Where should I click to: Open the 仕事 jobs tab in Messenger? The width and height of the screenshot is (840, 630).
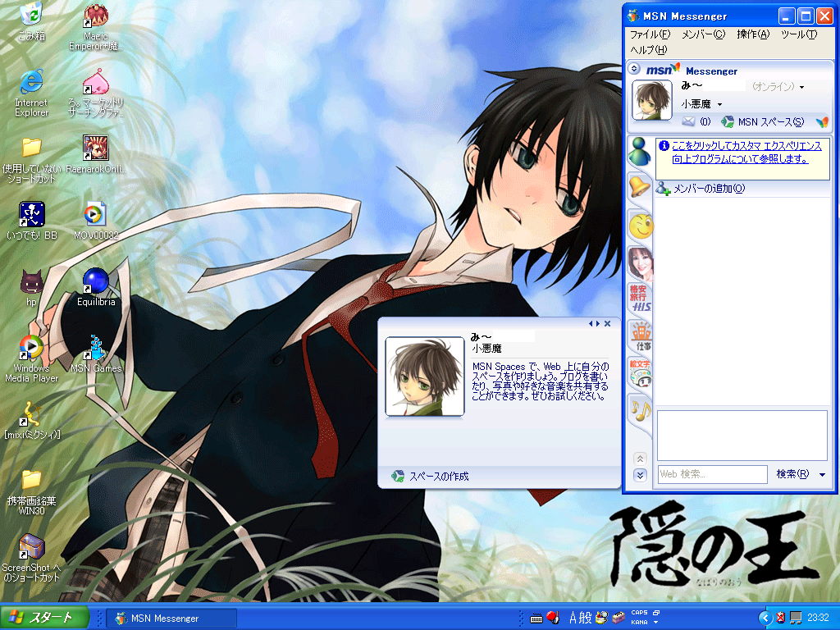(x=640, y=336)
